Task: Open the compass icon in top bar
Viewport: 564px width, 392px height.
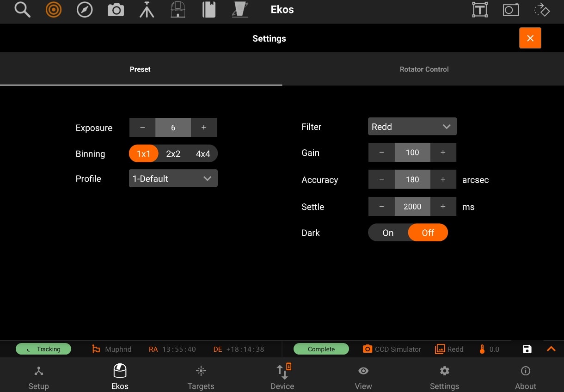Action: pyautogui.click(x=85, y=10)
